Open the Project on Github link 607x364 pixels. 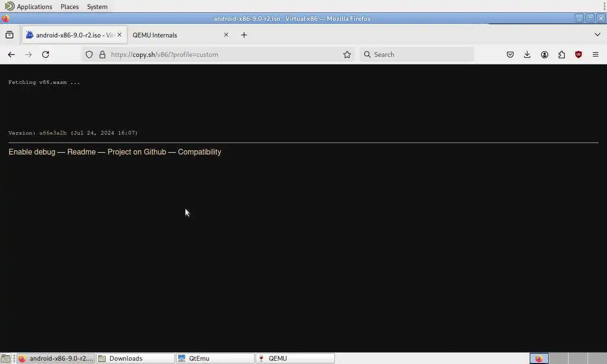coord(137,152)
